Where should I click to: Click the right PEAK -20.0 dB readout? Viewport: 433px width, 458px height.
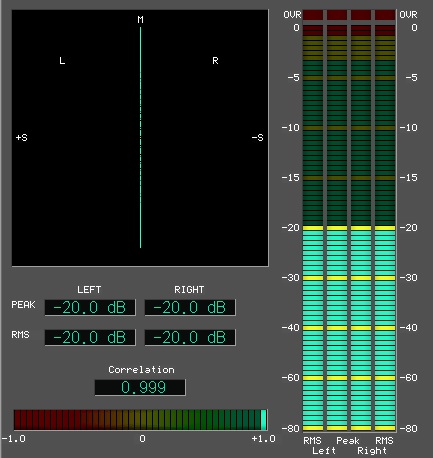(x=190, y=307)
